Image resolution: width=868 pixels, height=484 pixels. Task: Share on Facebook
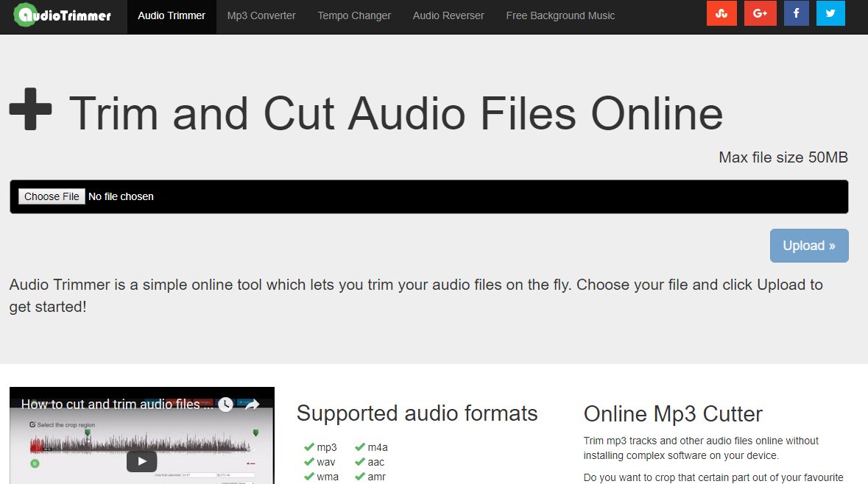(795, 13)
